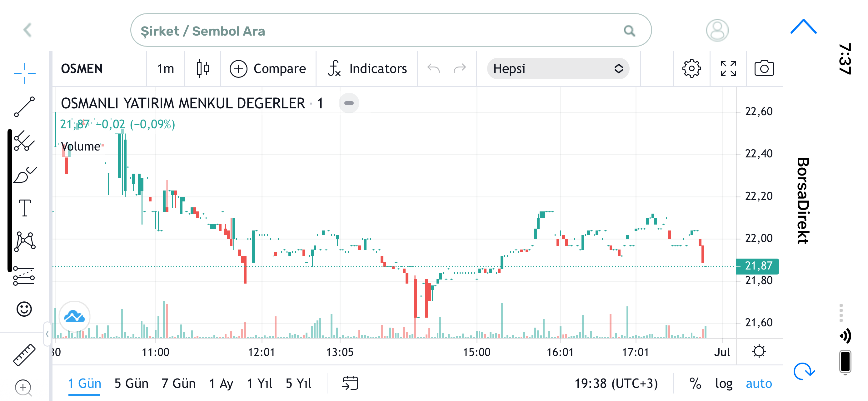This screenshot has height=401, width=868.
Task: Select the XABCD pattern tool
Action: point(25,241)
